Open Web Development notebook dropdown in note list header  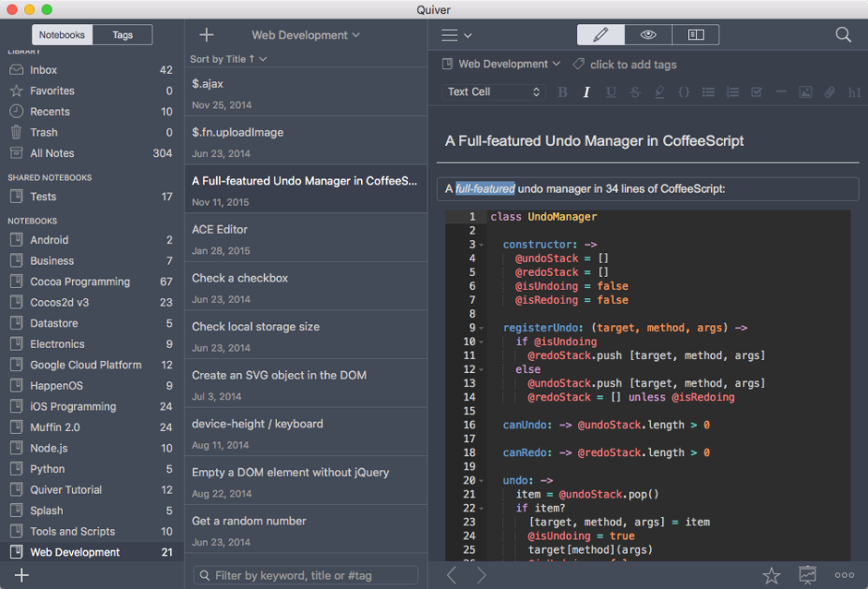[306, 35]
